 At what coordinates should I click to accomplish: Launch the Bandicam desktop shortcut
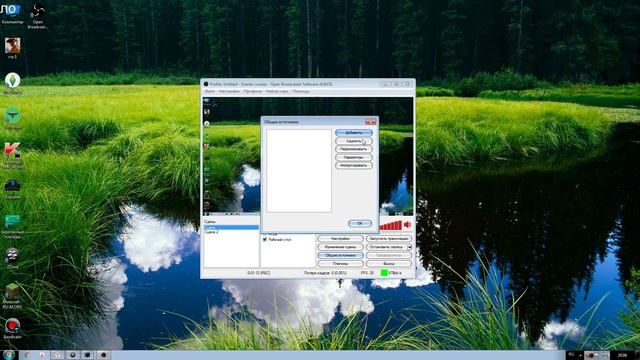12,329
